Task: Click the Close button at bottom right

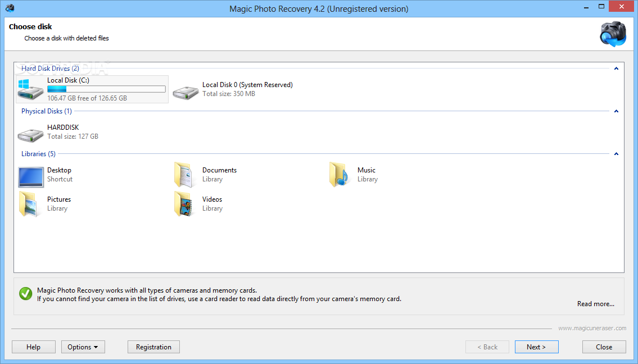Action: click(x=604, y=347)
